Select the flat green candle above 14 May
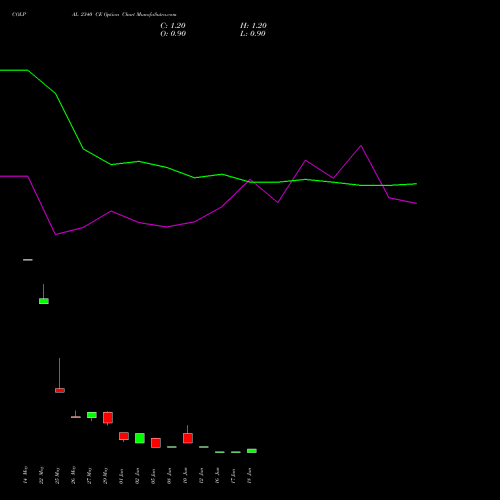 (28, 260)
